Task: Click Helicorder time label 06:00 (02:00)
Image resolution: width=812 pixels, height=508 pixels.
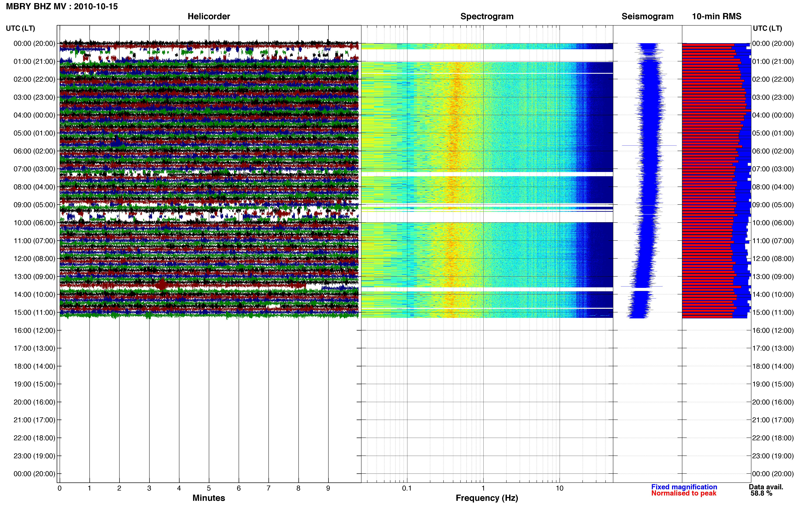Action: [34, 151]
